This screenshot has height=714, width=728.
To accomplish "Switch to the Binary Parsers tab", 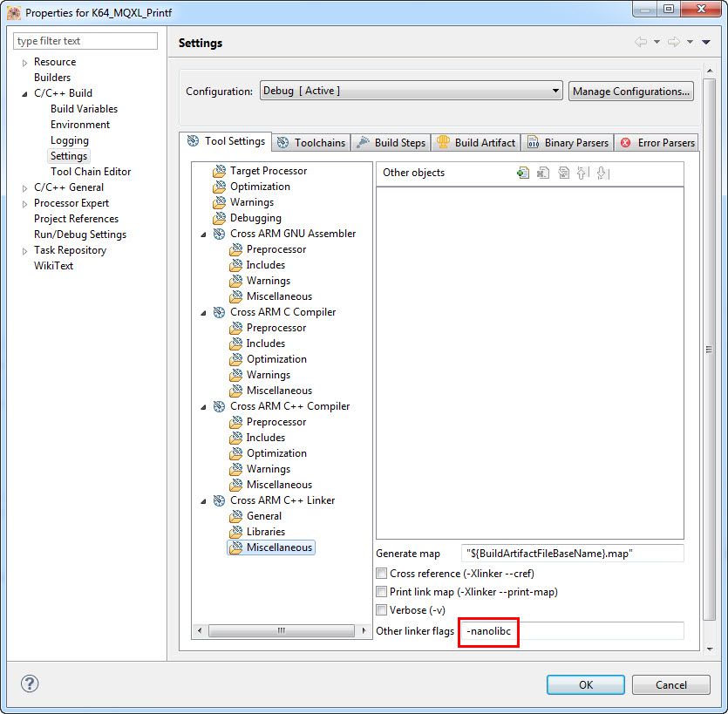I will coord(568,142).
